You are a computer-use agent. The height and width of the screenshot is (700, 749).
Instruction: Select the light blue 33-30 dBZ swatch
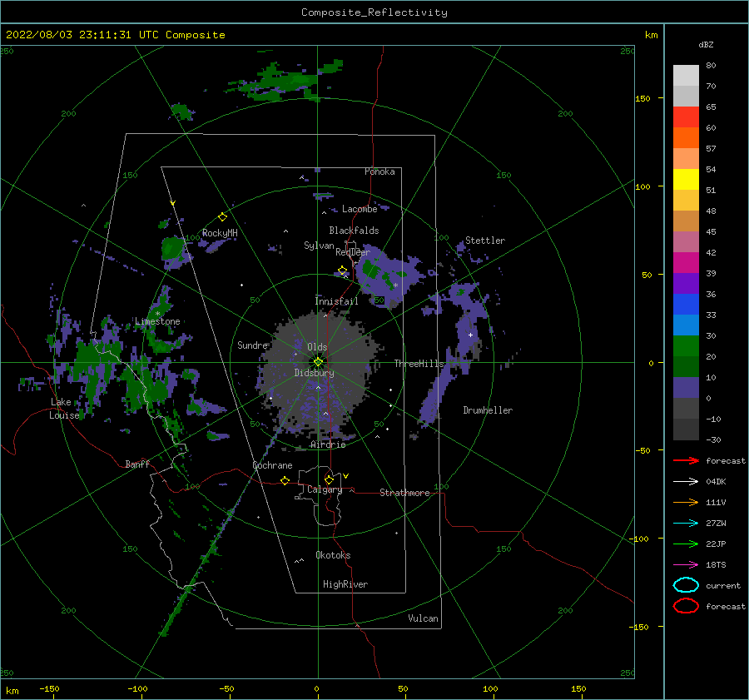(x=686, y=325)
